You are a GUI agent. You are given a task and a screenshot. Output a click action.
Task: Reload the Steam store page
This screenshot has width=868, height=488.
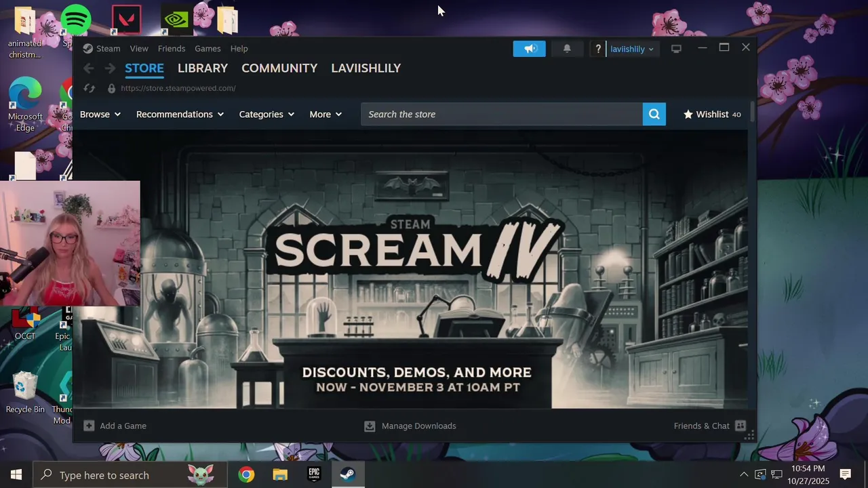pyautogui.click(x=89, y=88)
